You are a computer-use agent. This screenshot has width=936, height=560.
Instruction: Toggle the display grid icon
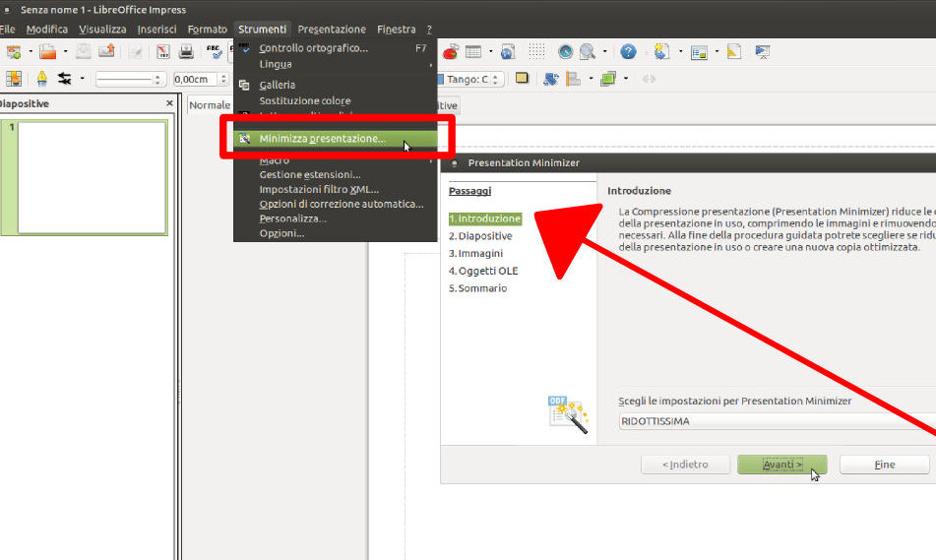pyautogui.click(x=536, y=51)
